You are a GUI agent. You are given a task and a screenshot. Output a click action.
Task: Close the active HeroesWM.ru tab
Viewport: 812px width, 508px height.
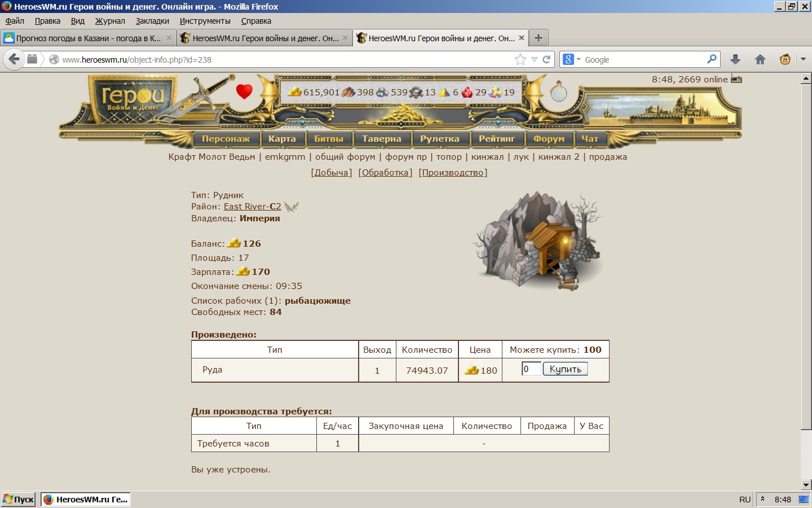(x=522, y=38)
